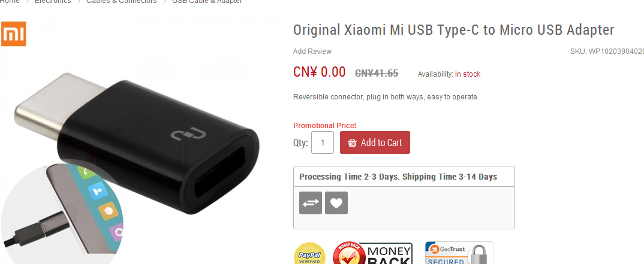644x264 pixels.
Task: Click the GeoTrust Secured seal
Action: (x=459, y=253)
